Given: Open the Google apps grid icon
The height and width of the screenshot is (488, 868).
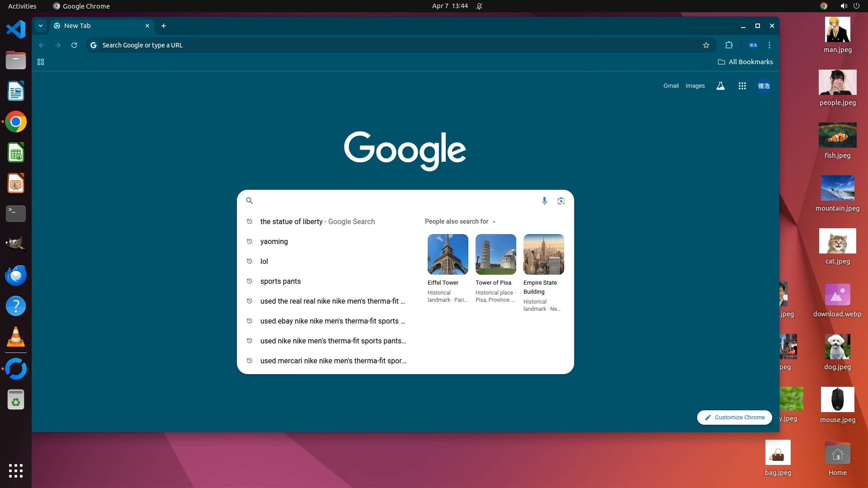Looking at the screenshot, I should (x=742, y=86).
